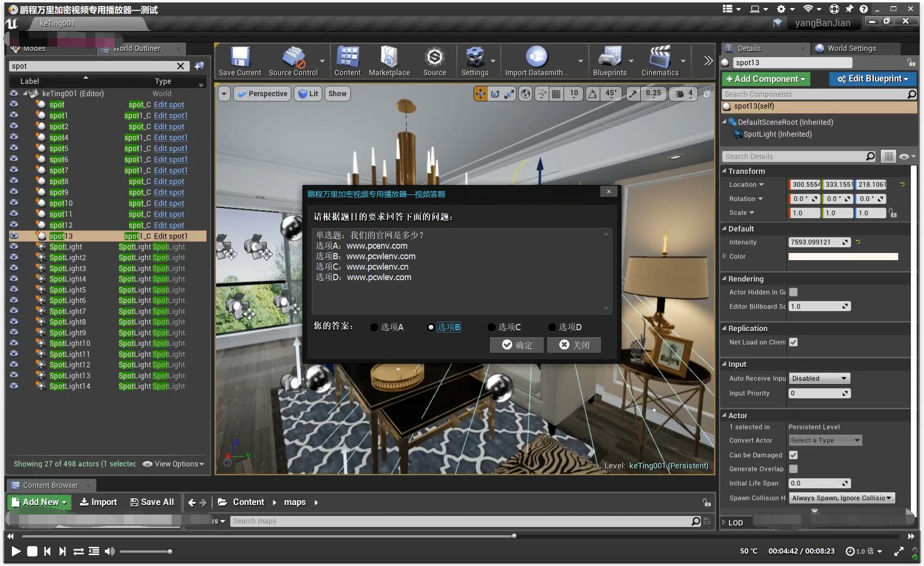This screenshot has height=566, width=924.
Task: Open the Settings toolbar icon
Action: 474,61
